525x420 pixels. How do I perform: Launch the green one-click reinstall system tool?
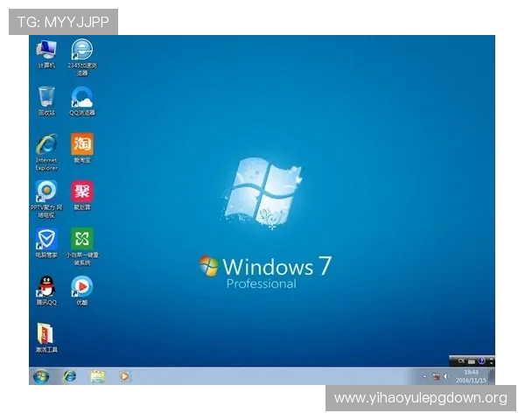(x=82, y=239)
